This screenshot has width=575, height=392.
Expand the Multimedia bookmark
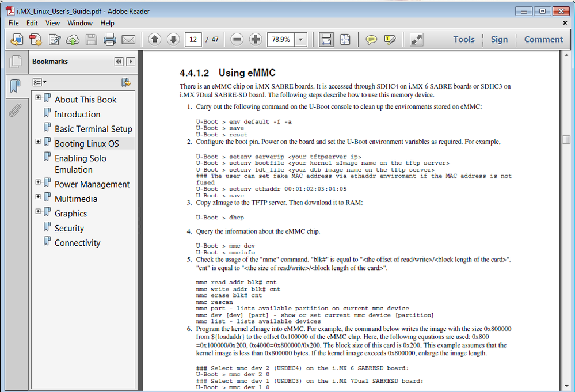click(38, 196)
